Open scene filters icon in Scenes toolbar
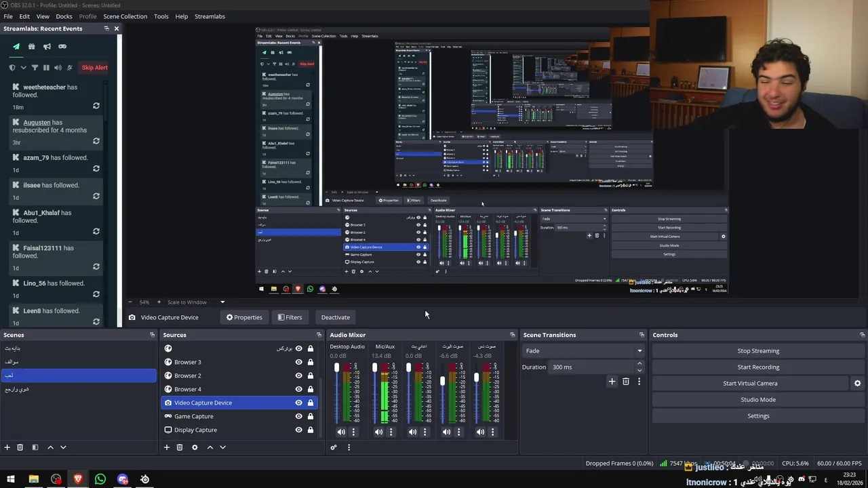Viewport: 868px width, 488px height. 35,447
